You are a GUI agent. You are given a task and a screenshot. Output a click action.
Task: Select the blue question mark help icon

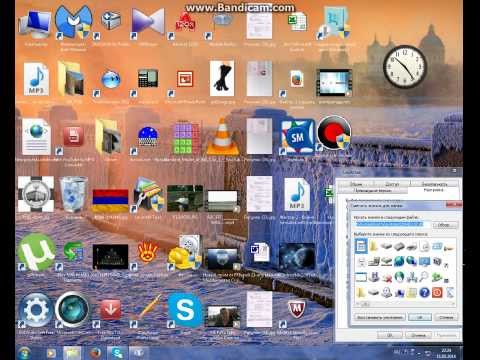coord(424,293)
